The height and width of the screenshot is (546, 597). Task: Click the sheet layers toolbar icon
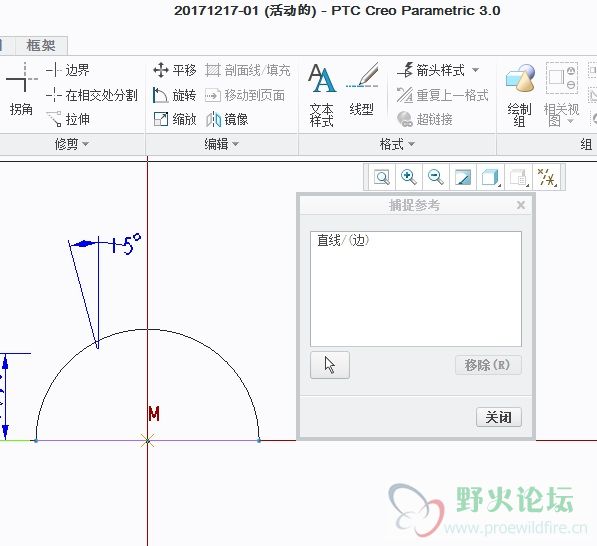519,177
